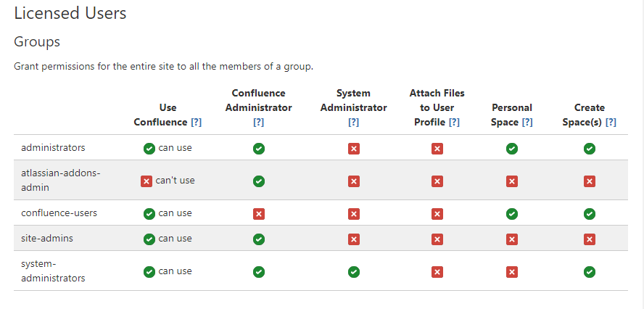Click the red cross beside "can't use"

(146, 181)
